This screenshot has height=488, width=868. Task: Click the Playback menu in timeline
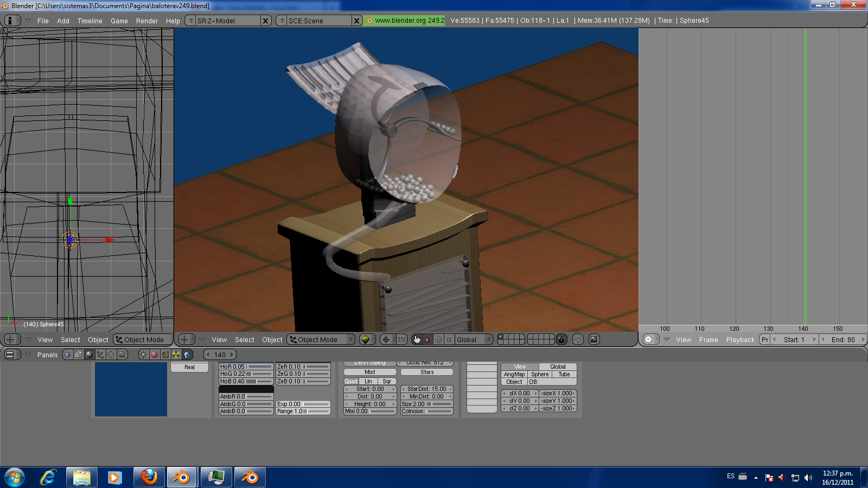tap(740, 339)
